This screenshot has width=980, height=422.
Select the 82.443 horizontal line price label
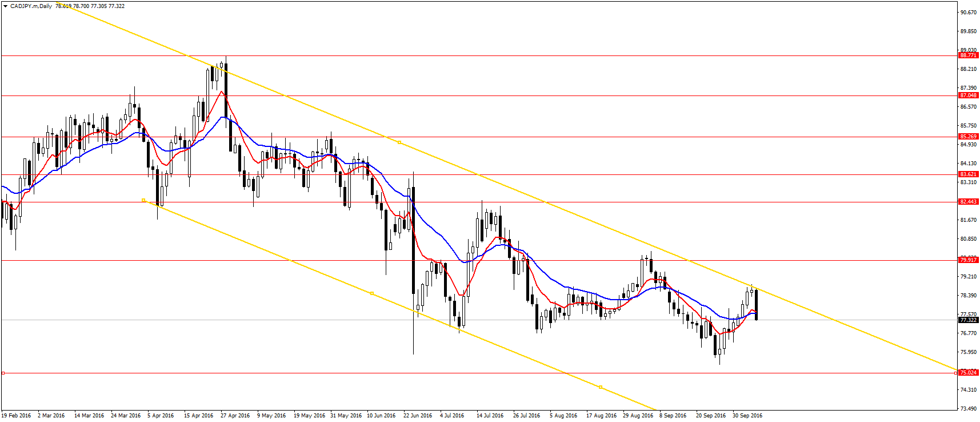click(969, 202)
